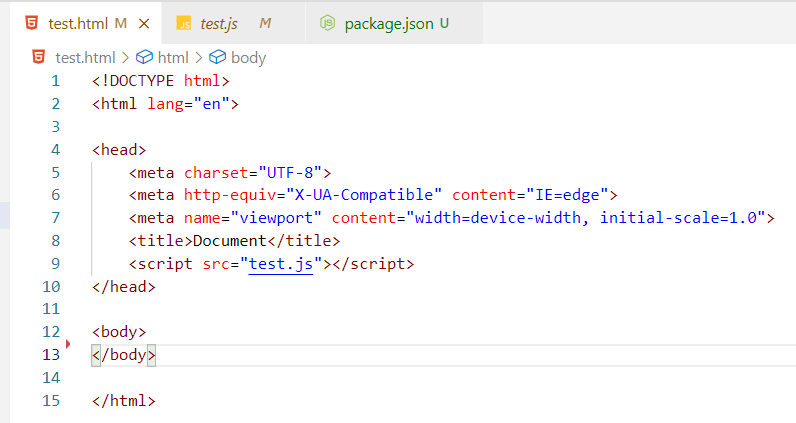Click the Node icon on package.json tab
796x423 pixels.
[x=327, y=23]
